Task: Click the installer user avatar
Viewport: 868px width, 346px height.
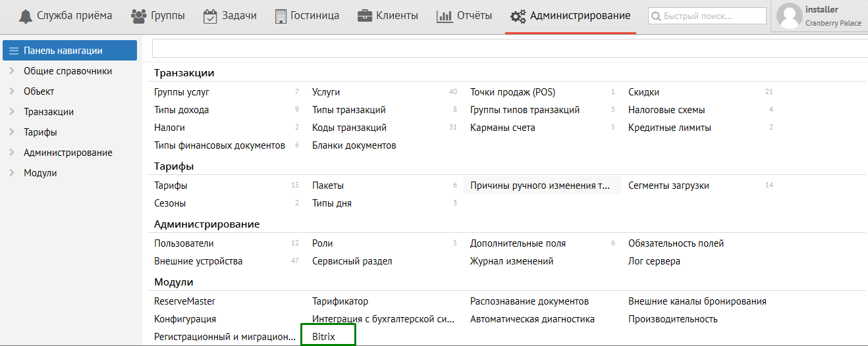Action: click(x=789, y=16)
